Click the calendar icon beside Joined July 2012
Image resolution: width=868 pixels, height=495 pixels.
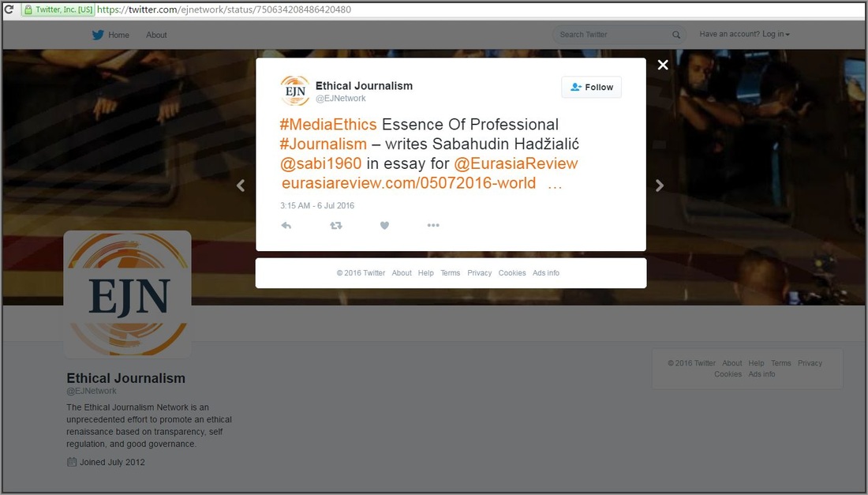pyautogui.click(x=71, y=462)
